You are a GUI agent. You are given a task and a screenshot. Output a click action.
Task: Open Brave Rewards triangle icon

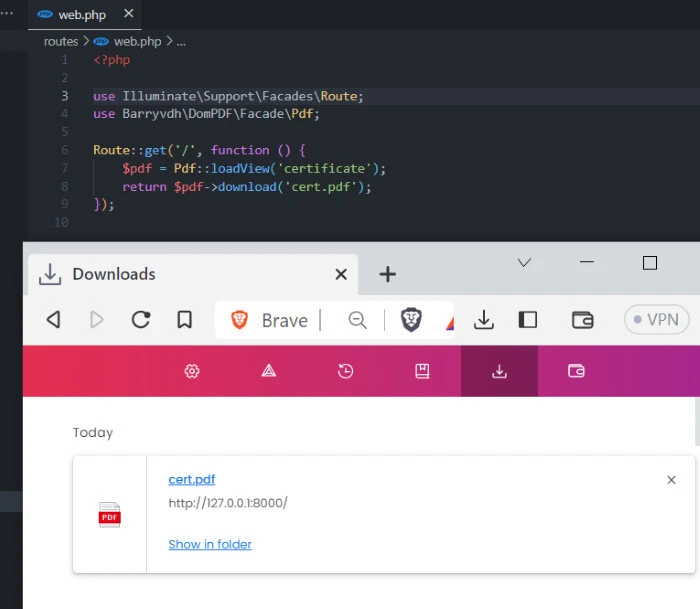coord(450,322)
